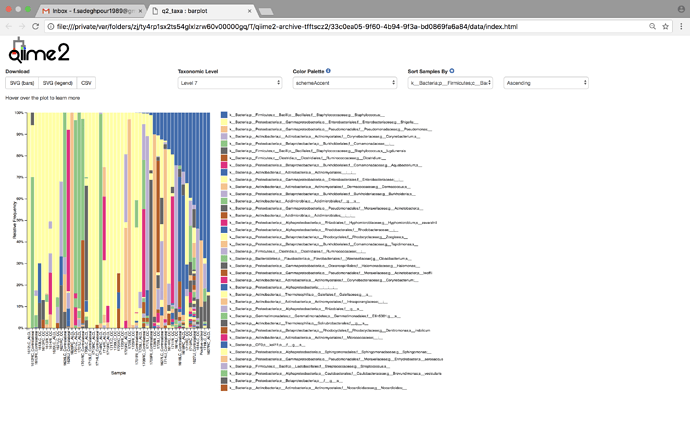Click the Chrome profile avatar icon
The height and width of the screenshot is (431, 690).
681,9
